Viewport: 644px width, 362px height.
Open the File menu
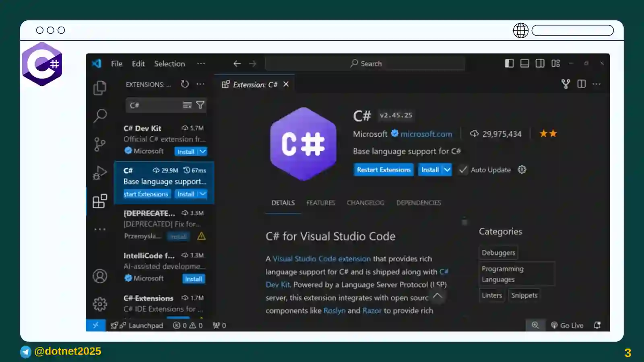pyautogui.click(x=117, y=64)
